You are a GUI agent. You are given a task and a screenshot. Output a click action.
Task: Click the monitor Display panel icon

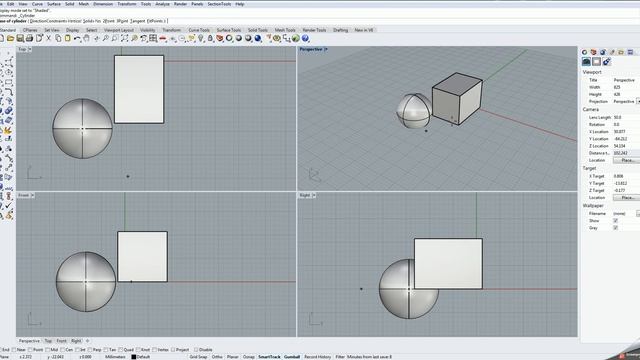(630, 52)
